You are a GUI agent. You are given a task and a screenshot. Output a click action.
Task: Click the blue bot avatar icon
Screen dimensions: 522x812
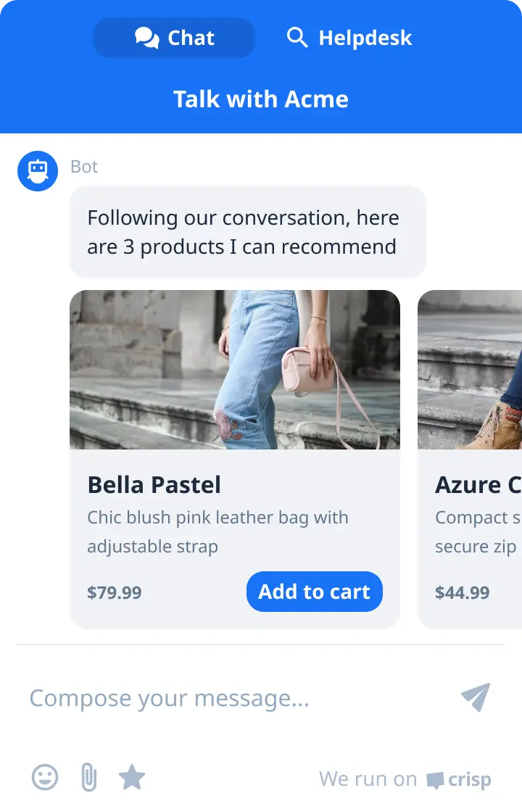pos(37,170)
